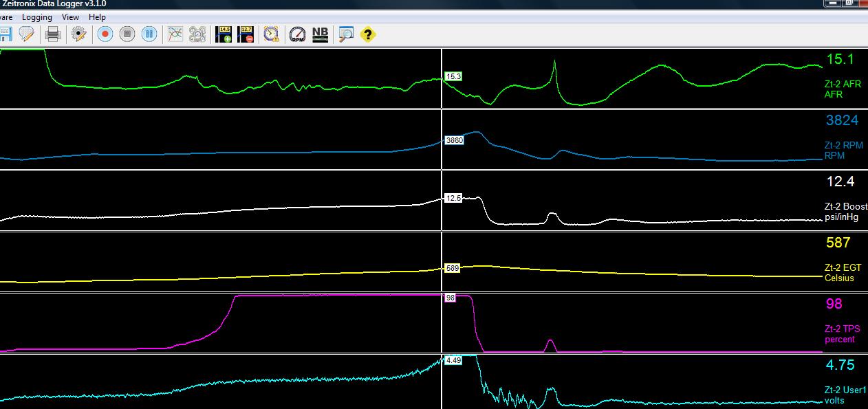Click the RPM gauge icon
The height and width of the screenshot is (409, 868).
click(296, 33)
